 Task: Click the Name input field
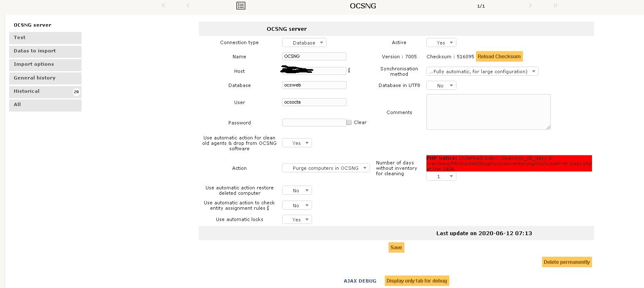314,56
